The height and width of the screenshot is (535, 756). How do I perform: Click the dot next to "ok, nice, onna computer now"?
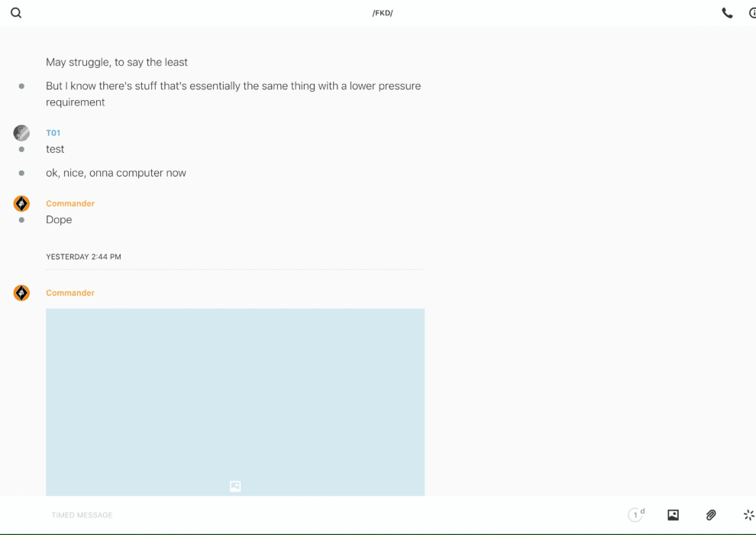[x=21, y=173]
